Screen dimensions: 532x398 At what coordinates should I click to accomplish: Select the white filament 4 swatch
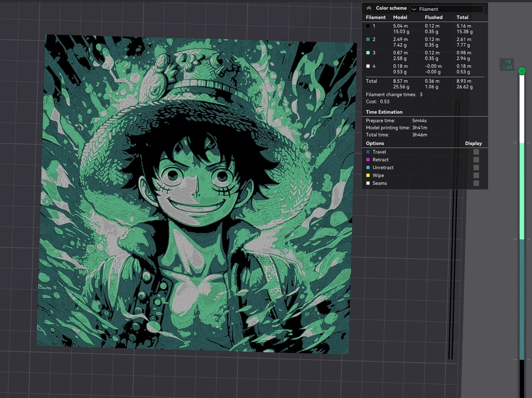click(x=368, y=67)
